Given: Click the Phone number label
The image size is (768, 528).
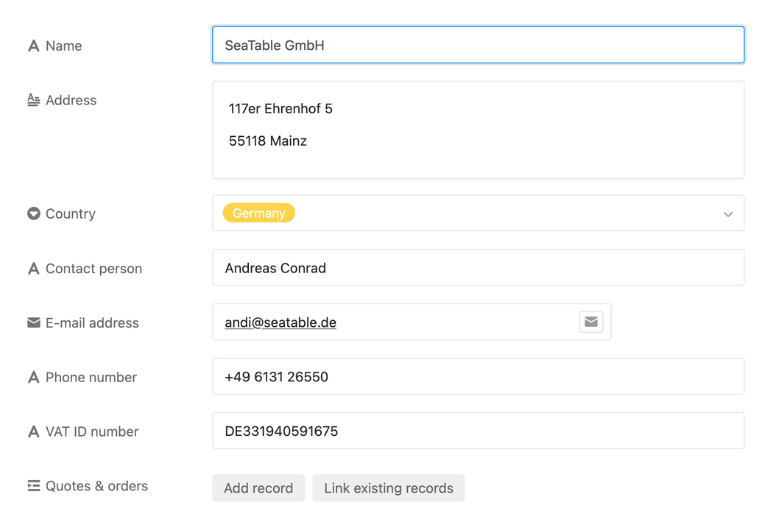Looking at the screenshot, I should pos(91,377).
